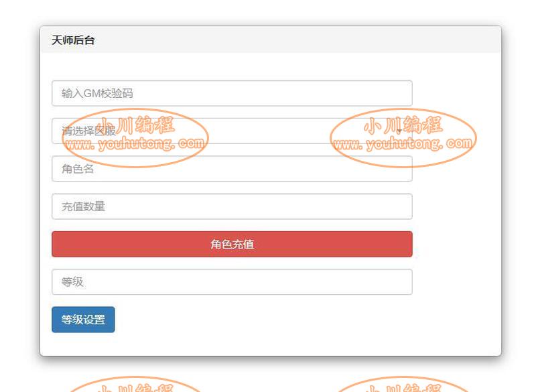
Task: Click into the 等级 level field
Action: coord(232,282)
